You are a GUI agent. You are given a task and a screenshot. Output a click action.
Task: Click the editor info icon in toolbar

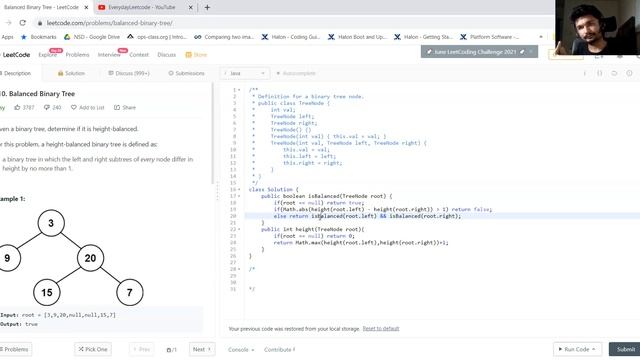[584, 73]
